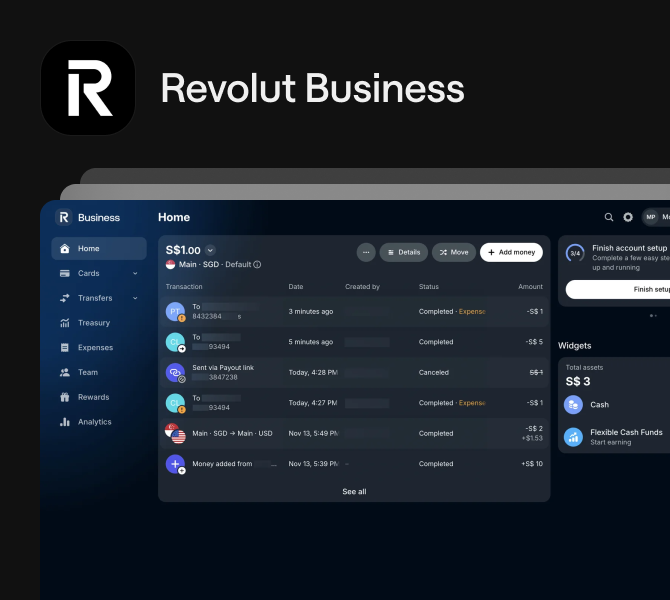
Task: Open the Home sidebar item
Action: tap(99, 249)
